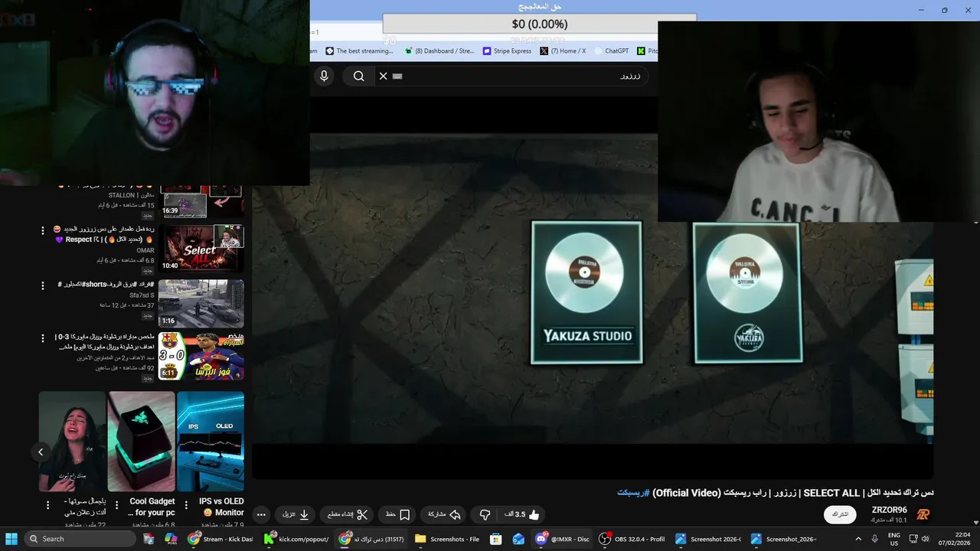Click the YouTube video player area
Viewport: 980px width, 551px height.
(593, 287)
